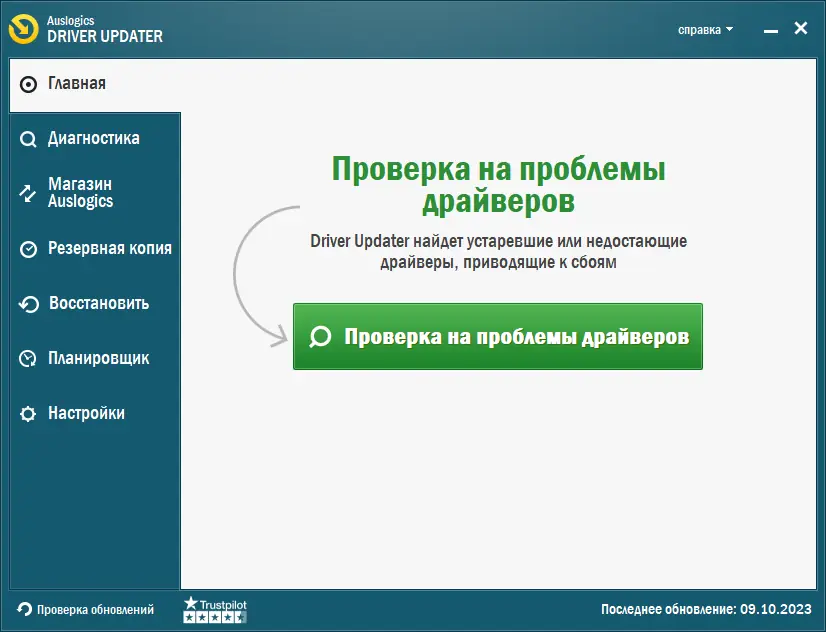The image size is (826, 632).
Task: Close the Driver Updater window
Action: coord(801,28)
